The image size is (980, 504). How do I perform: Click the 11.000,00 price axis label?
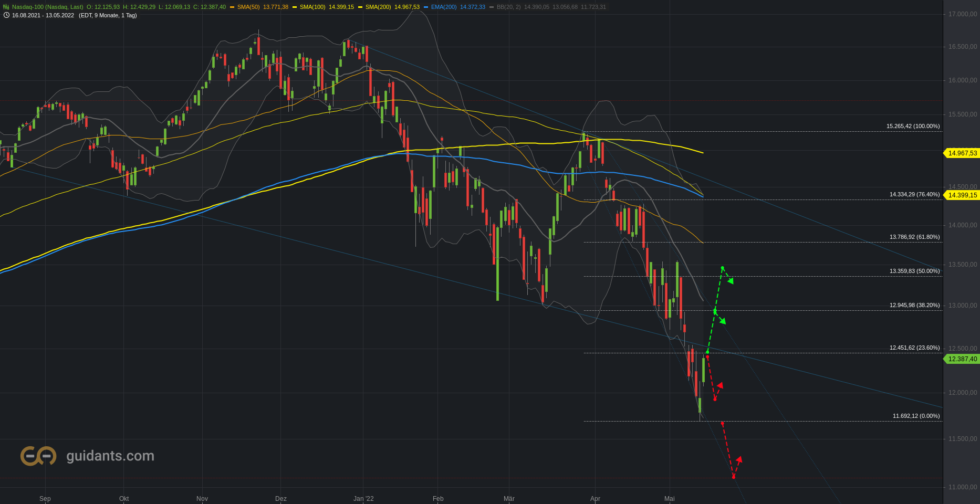click(x=963, y=487)
